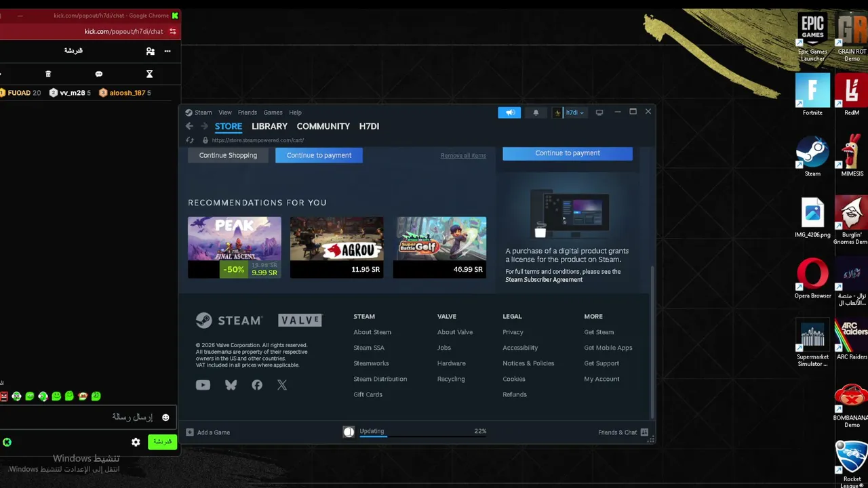Open Chrome site settings for kick.com

click(x=173, y=31)
